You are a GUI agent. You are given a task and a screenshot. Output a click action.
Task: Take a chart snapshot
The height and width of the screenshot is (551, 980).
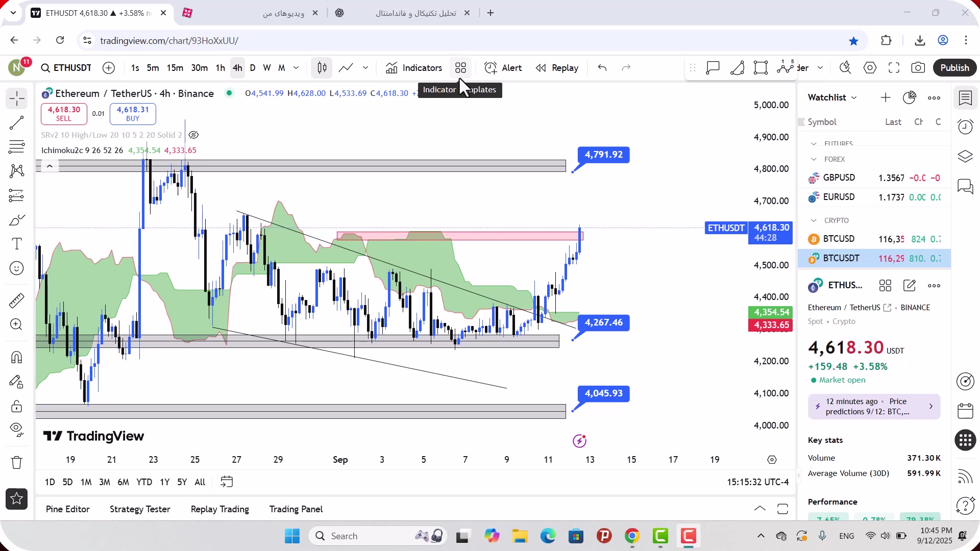pyautogui.click(x=918, y=68)
